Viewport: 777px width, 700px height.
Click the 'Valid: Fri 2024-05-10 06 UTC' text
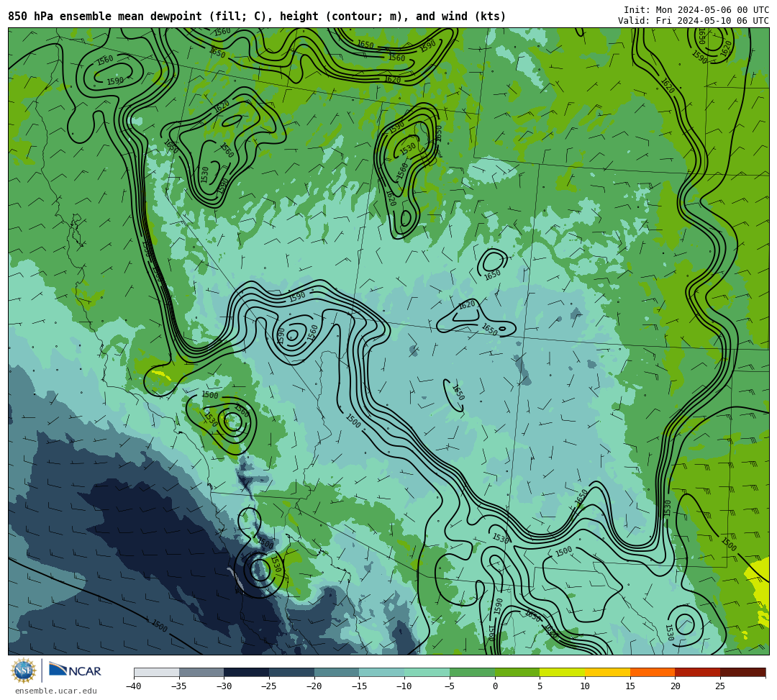tap(694, 20)
